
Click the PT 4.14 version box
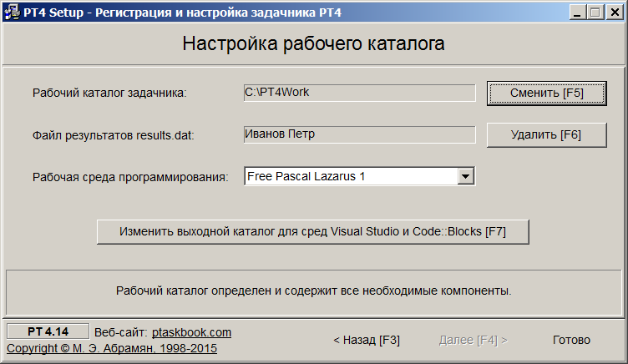point(48,331)
